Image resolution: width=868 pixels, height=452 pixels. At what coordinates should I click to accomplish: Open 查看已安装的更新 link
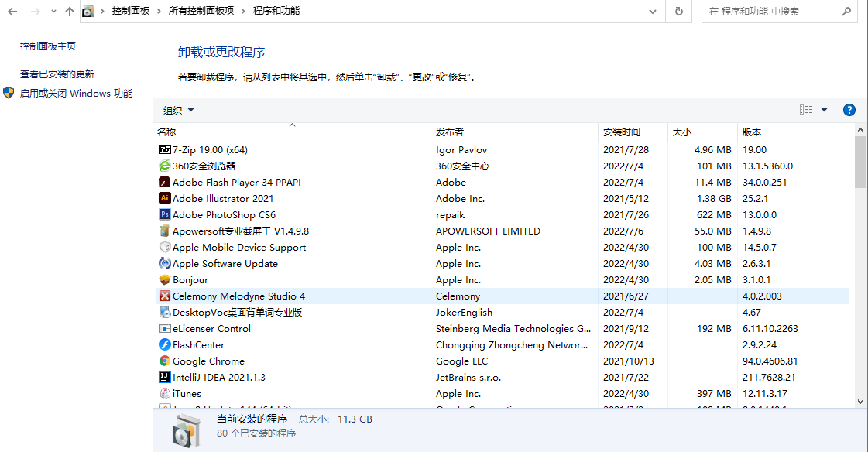57,74
